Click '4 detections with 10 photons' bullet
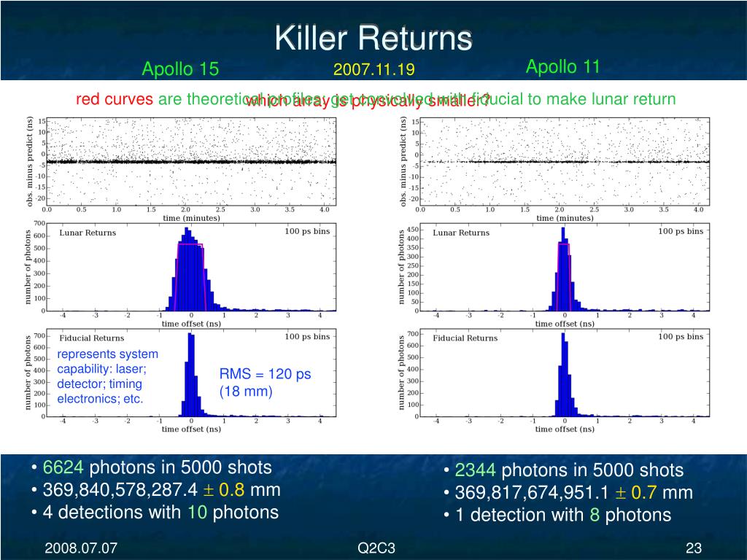This screenshot has width=747, height=560. pyautogui.click(x=160, y=513)
